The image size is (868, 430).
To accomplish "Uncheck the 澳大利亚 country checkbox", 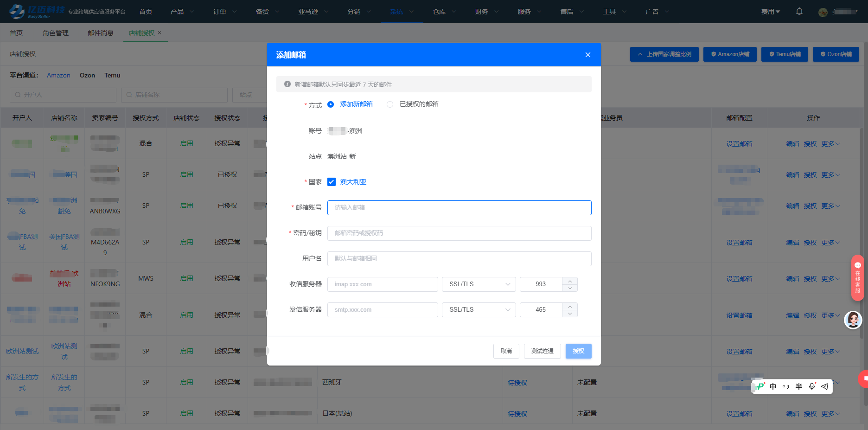I will [332, 182].
